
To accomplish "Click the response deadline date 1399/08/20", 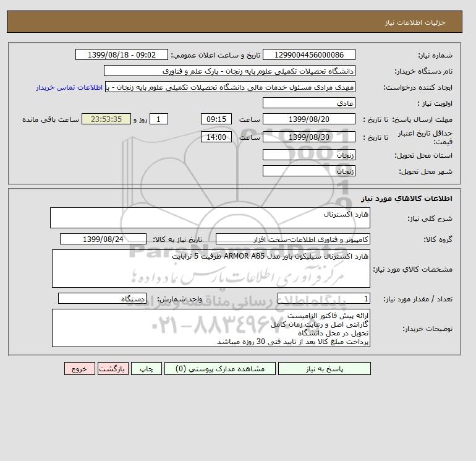I will pos(308,119).
